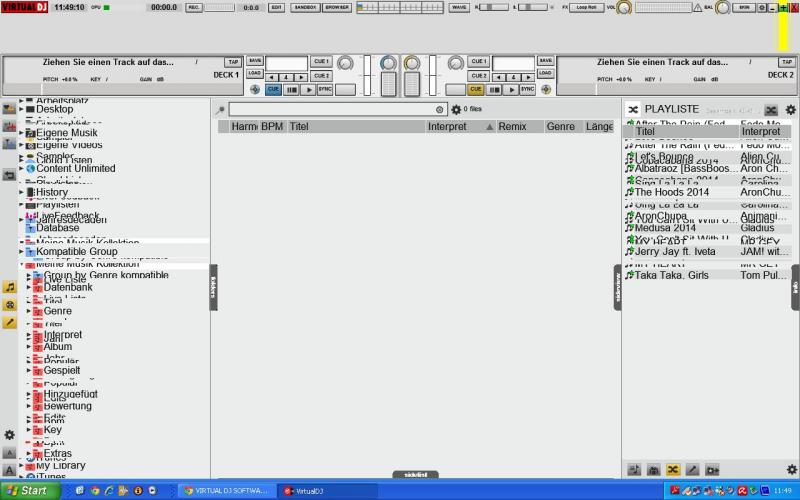Screen dimensions: 800x500
Task: Expand the Genre filter folder
Action: click(x=29, y=311)
